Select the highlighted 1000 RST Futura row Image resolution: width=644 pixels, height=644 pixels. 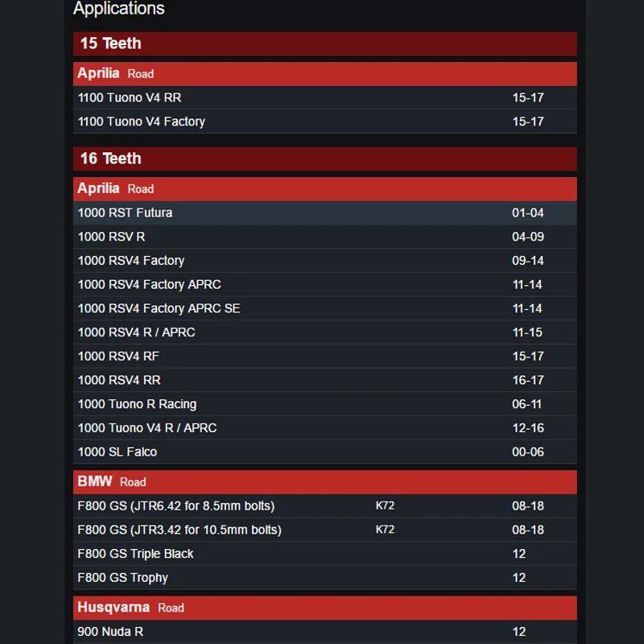point(325,213)
